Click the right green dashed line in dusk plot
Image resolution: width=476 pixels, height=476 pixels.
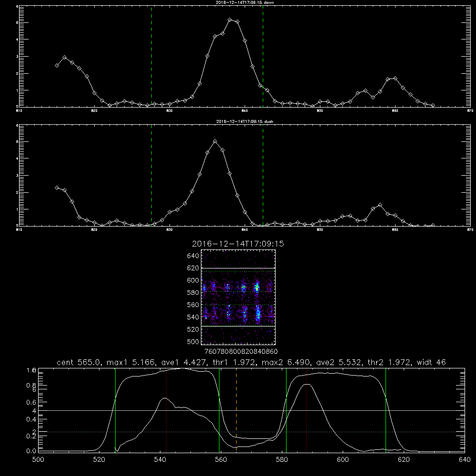(x=263, y=175)
